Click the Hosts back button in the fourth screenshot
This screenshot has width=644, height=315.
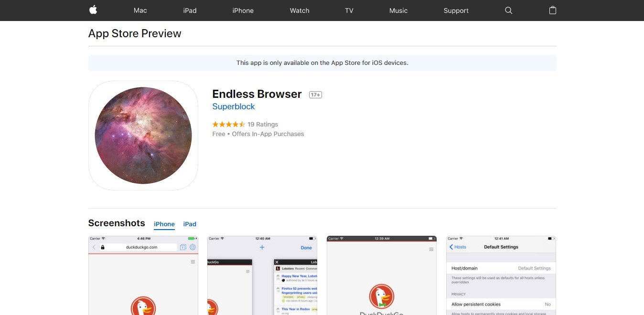click(458, 247)
